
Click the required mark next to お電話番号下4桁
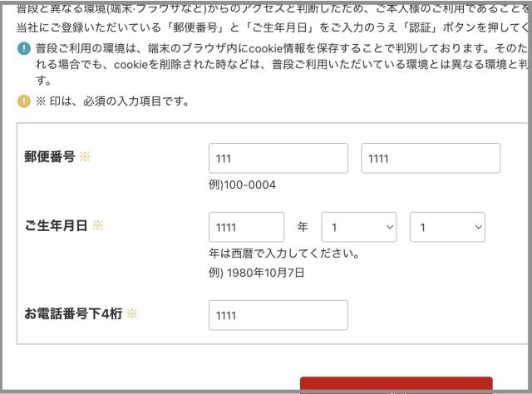click(131, 314)
